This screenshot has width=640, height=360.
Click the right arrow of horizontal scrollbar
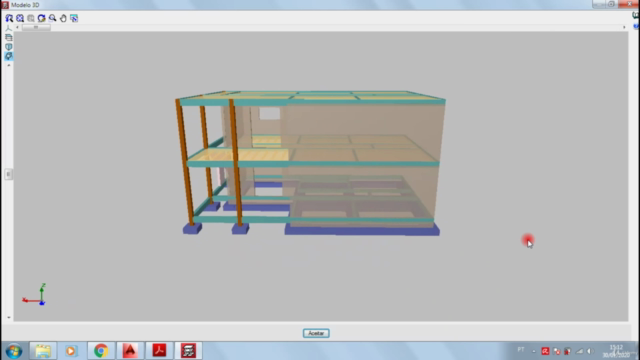[x=624, y=27]
